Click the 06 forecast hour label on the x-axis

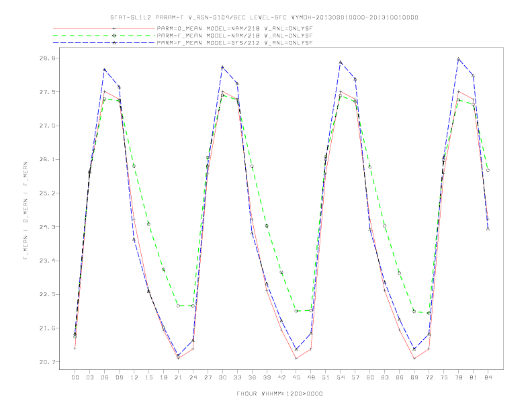(x=105, y=377)
